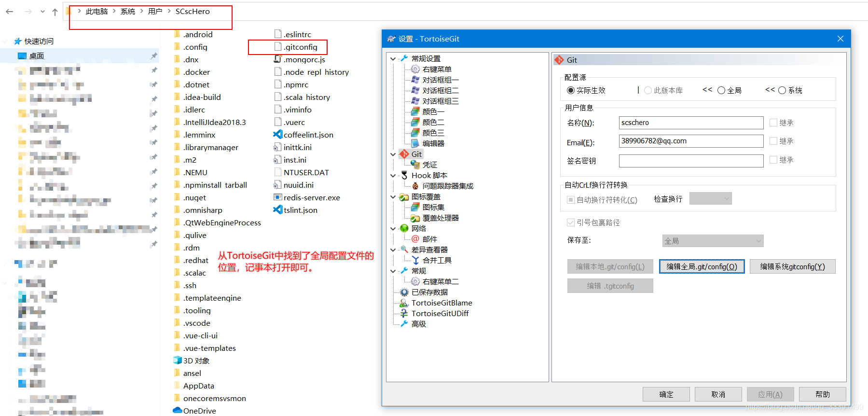Click the Colors 1 (颜色一) icon
The height and width of the screenshot is (416, 868).
point(415,111)
